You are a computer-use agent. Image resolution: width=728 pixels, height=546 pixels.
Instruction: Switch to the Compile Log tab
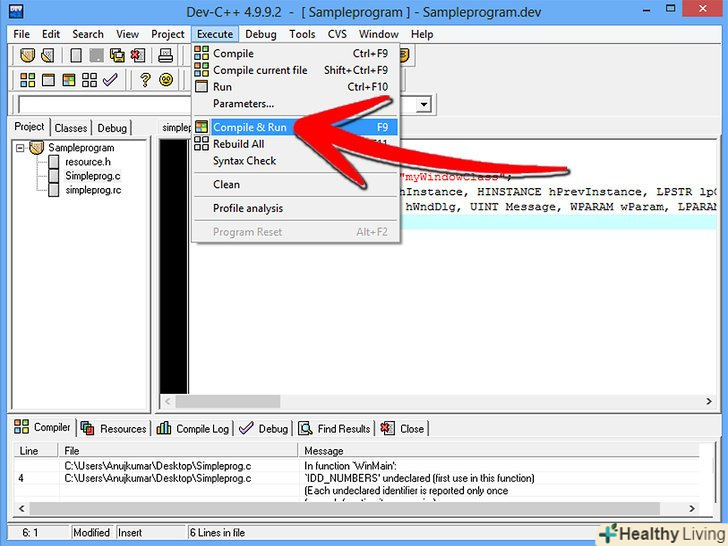[193, 429]
